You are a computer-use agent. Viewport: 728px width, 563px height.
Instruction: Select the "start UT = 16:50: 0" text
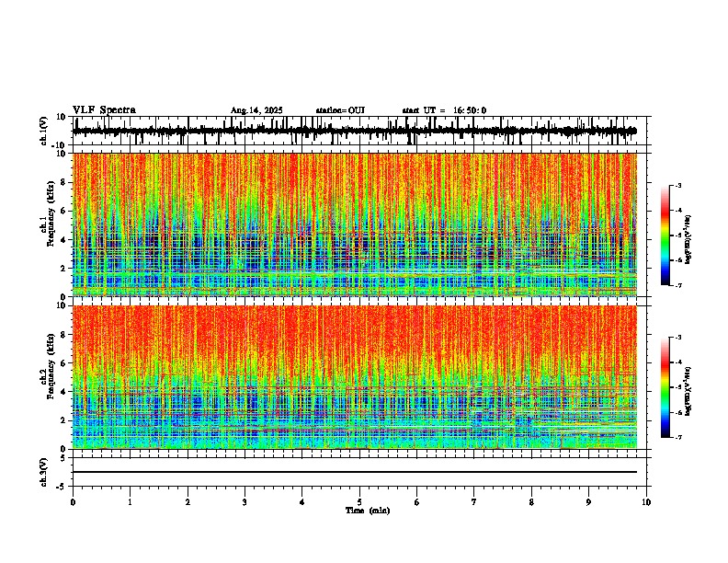click(444, 110)
